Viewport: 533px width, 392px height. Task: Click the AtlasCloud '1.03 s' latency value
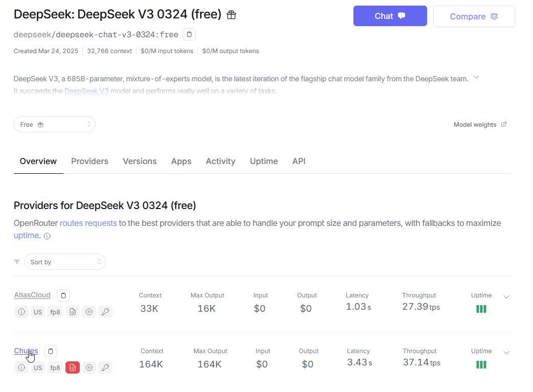358,307
